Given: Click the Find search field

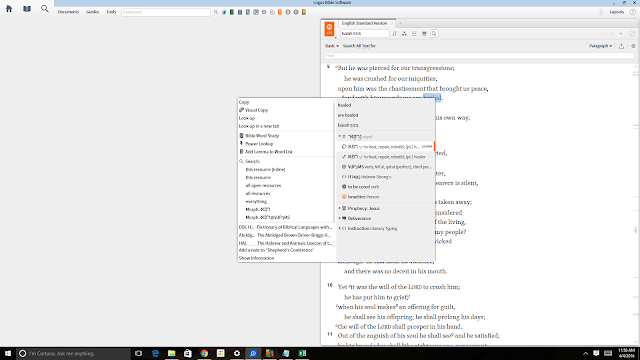Looking at the screenshot, I should click(479, 56).
